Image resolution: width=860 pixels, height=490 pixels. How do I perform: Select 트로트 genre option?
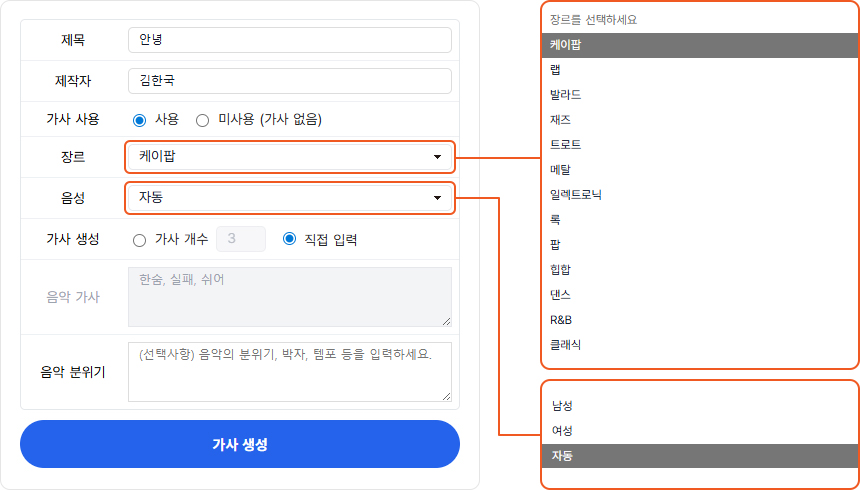click(566, 145)
